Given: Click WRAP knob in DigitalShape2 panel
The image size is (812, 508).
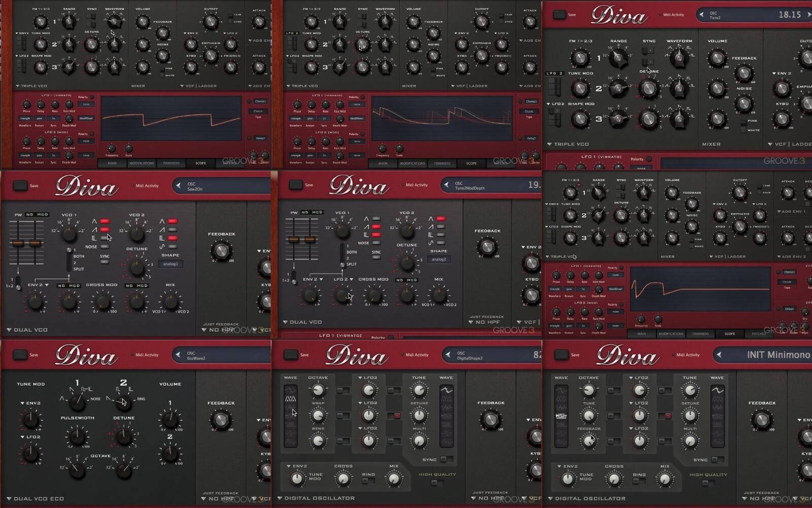Looking at the screenshot, I should [318, 416].
